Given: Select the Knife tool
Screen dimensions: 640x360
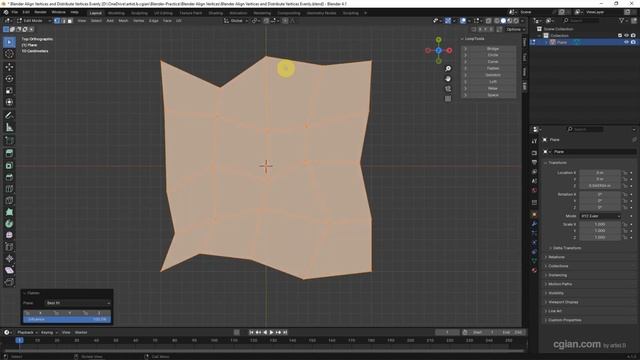Looking at the screenshot, I should (x=9, y=201).
